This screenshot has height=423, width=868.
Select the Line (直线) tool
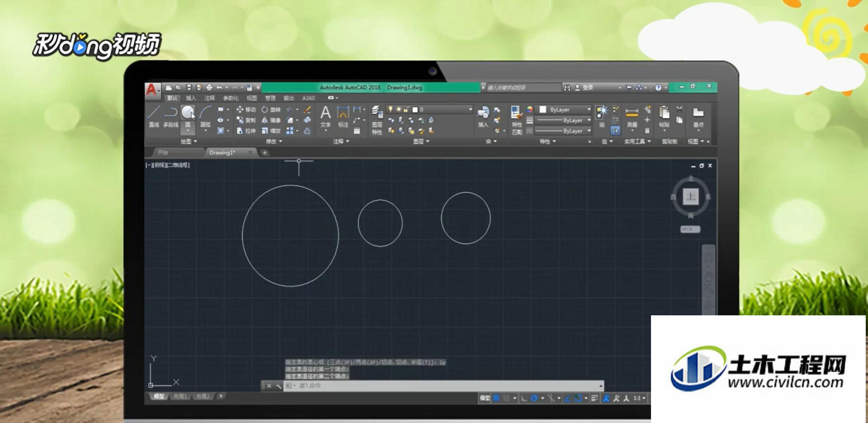[154, 116]
